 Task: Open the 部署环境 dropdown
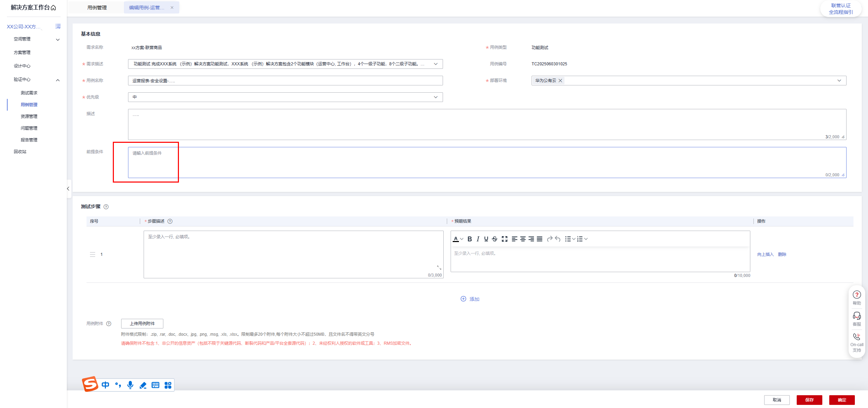click(839, 81)
